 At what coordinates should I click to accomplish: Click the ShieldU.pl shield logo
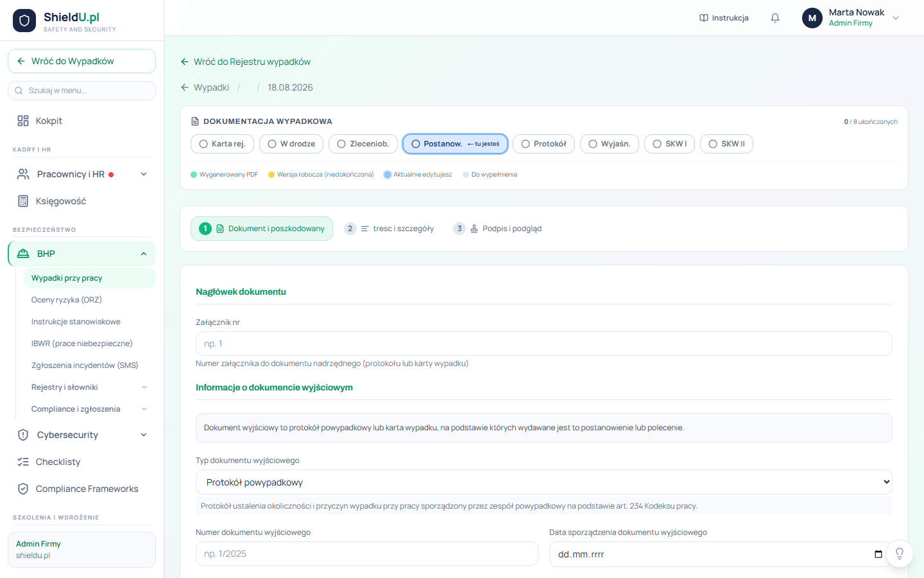[x=24, y=21]
